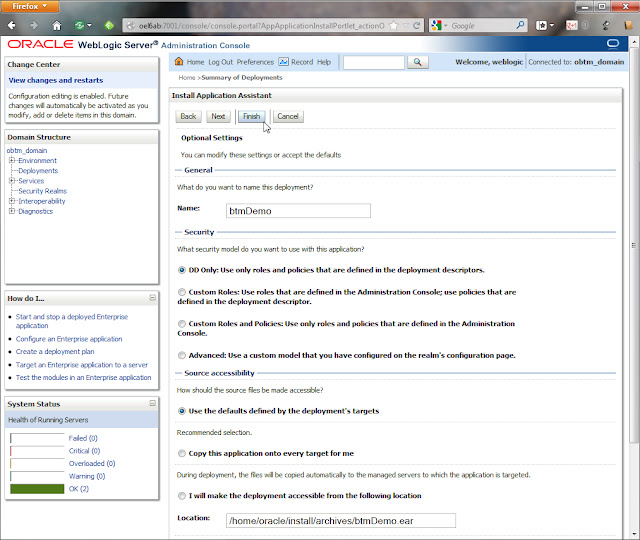Click Summary of Deployments breadcrumb

[242, 78]
